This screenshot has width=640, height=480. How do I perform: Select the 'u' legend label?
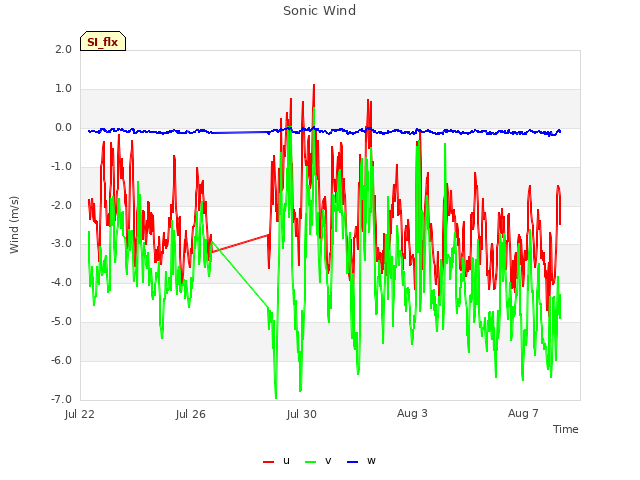tap(286, 461)
